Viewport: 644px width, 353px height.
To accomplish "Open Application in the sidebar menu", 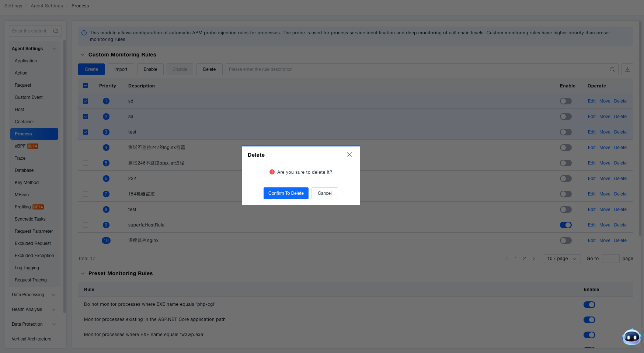I will coord(26,61).
